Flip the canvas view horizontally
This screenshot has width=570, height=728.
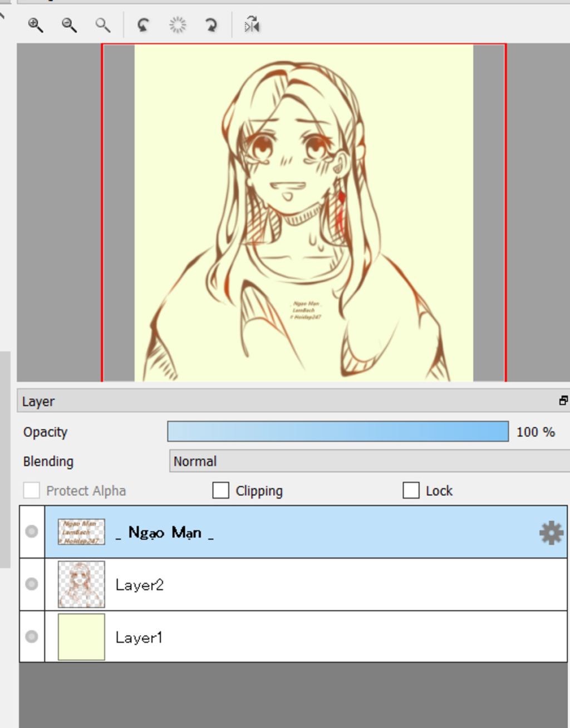tap(252, 25)
